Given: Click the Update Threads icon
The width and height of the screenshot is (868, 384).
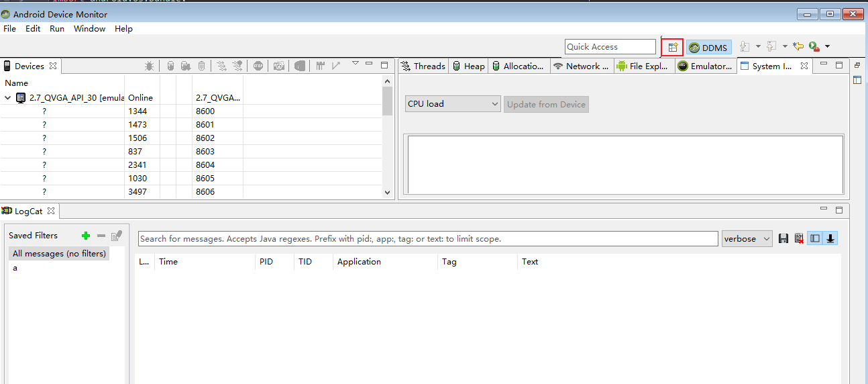Looking at the screenshot, I should click(x=221, y=66).
